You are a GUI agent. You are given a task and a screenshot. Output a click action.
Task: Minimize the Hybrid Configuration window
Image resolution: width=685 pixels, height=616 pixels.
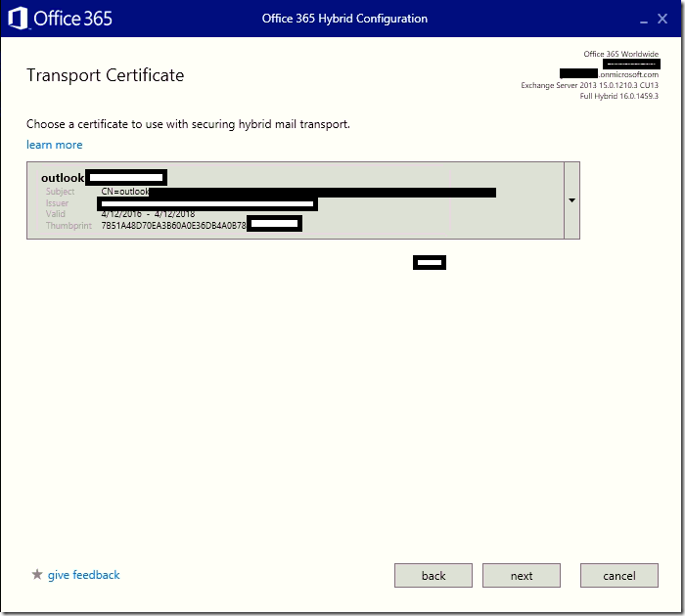coord(644,20)
